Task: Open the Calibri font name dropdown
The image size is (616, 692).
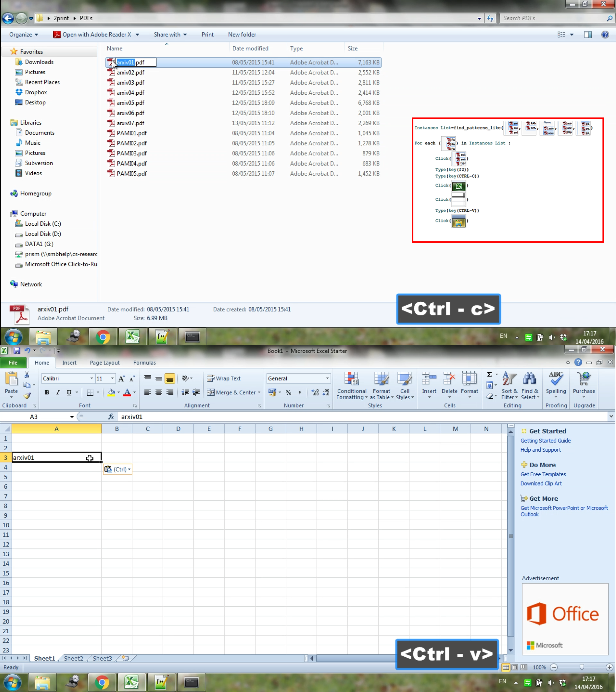Action: 91,378
